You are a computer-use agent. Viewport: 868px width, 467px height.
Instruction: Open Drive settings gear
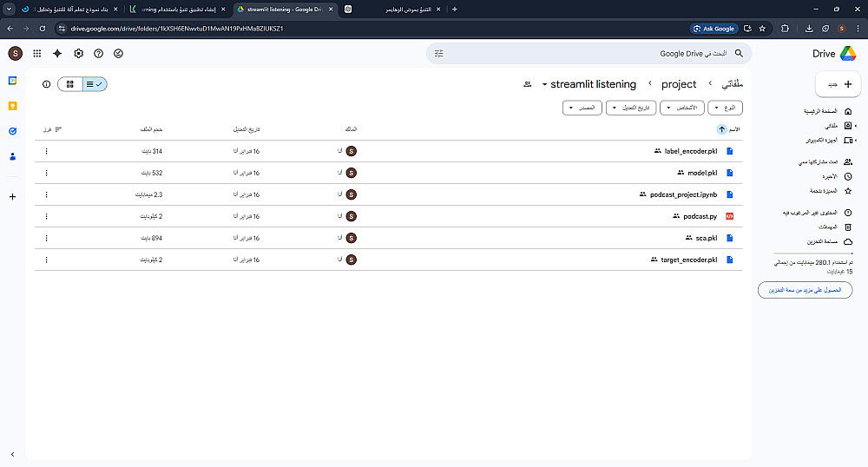coord(79,54)
